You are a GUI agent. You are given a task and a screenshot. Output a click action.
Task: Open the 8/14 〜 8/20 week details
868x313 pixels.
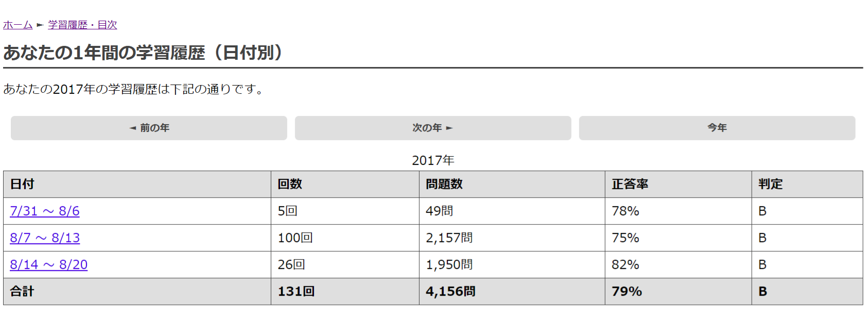point(49,265)
